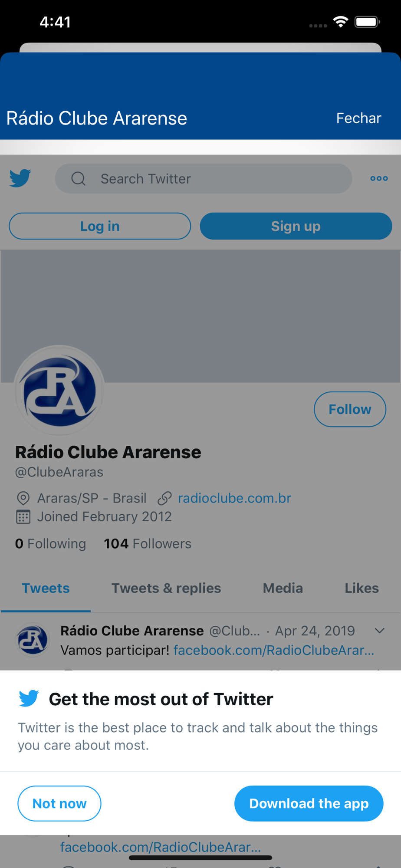Close the view with Fechar
Screen dimensions: 401x868
coord(358,118)
